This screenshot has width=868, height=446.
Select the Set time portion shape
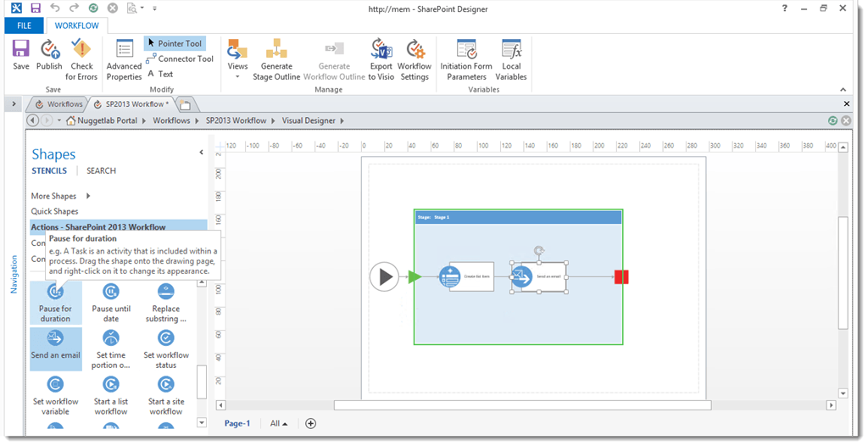[x=111, y=349]
